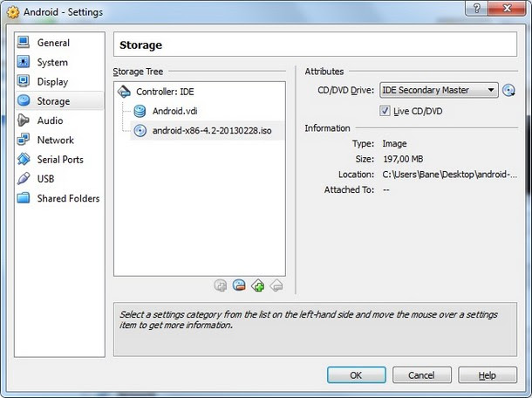Click the optical disc icon beside the iso

pos(140,131)
